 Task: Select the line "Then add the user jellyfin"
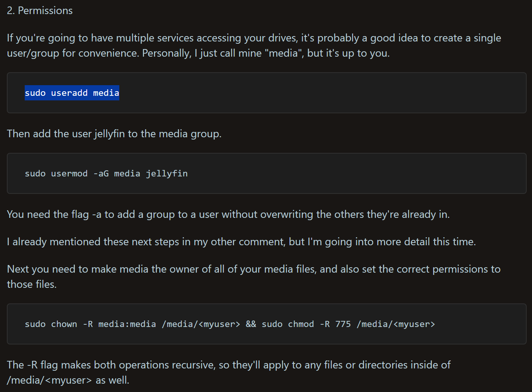click(x=114, y=134)
